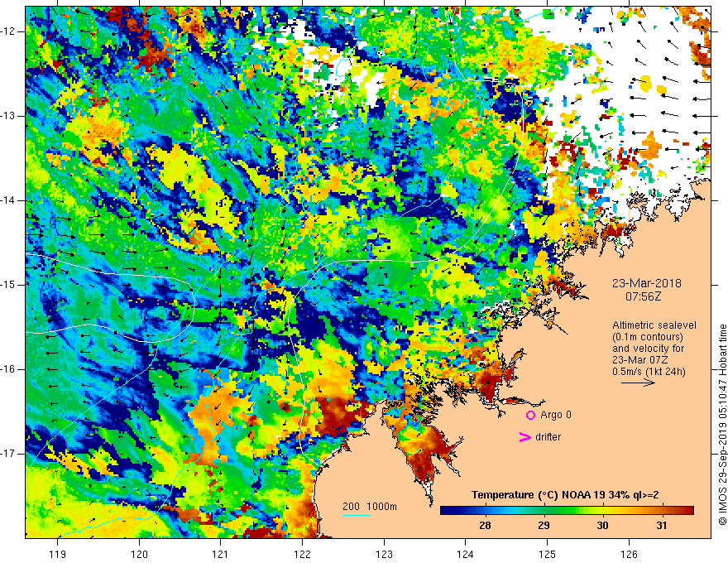The height and width of the screenshot is (563, 728).
Task: Click the latitude axis label '-12'
Action: 8,31
